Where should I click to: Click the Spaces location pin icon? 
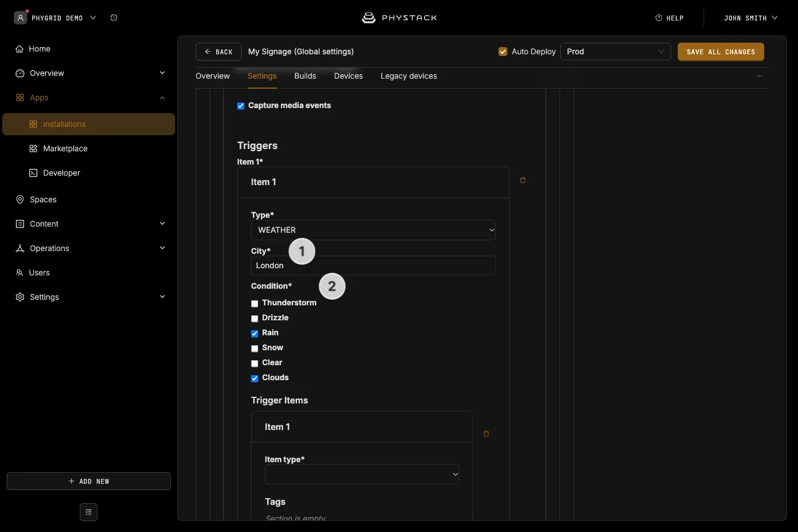pyautogui.click(x=20, y=199)
